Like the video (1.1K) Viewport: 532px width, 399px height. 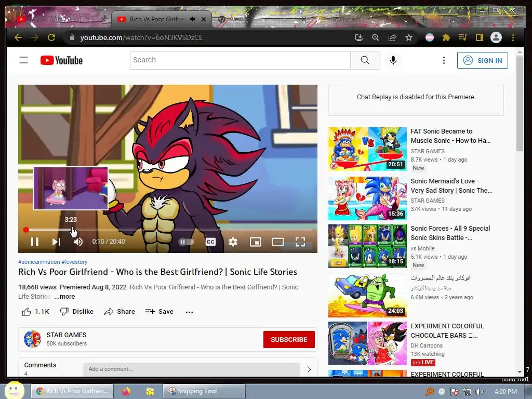click(x=36, y=312)
